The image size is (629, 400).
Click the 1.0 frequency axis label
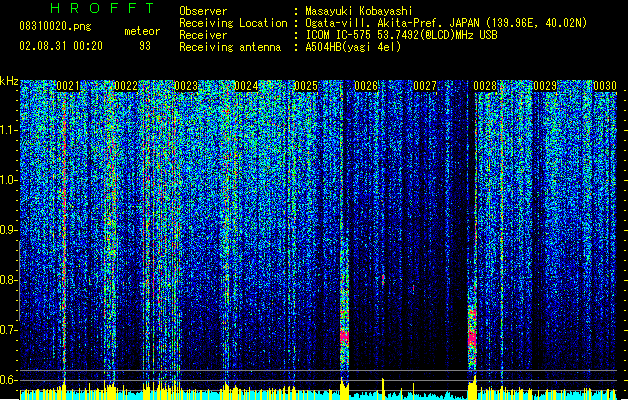click(x=9, y=180)
